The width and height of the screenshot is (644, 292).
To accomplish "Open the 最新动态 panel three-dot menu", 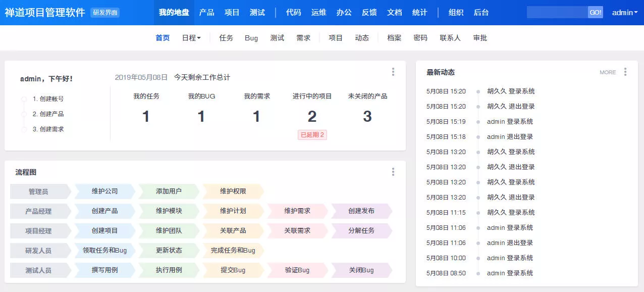I will click(625, 72).
